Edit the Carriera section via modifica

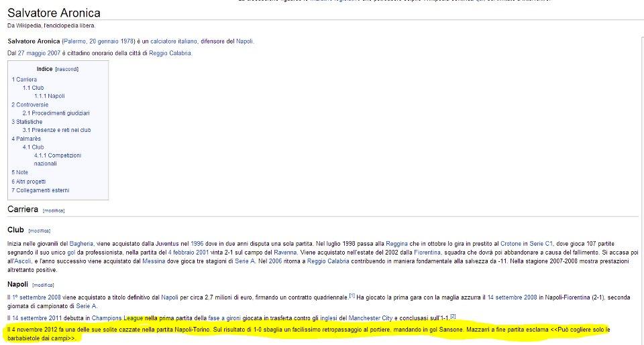click(54, 210)
